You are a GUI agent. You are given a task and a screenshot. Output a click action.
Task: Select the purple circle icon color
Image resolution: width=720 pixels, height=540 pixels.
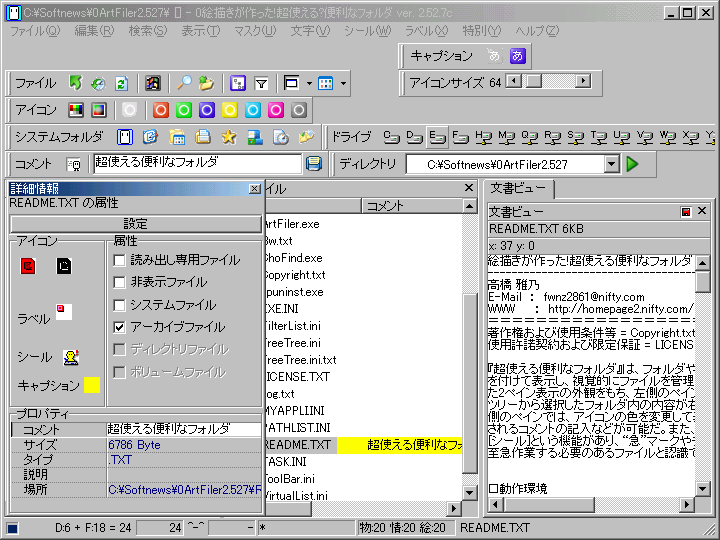pyautogui.click(x=207, y=110)
